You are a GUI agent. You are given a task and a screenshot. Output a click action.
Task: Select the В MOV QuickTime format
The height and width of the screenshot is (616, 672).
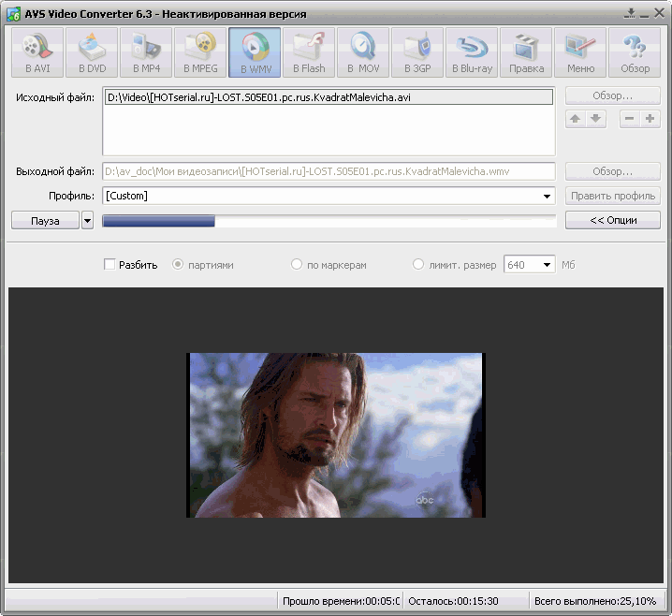363,52
